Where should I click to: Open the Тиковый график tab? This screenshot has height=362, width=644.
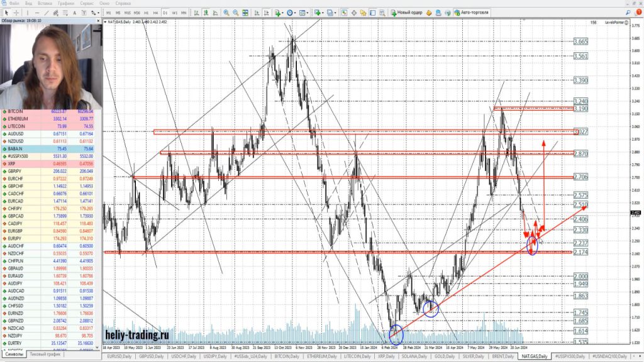[45, 354]
